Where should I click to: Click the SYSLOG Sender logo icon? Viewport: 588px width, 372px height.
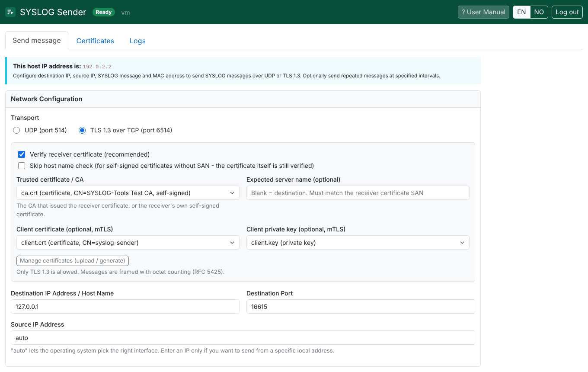pyautogui.click(x=10, y=12)
